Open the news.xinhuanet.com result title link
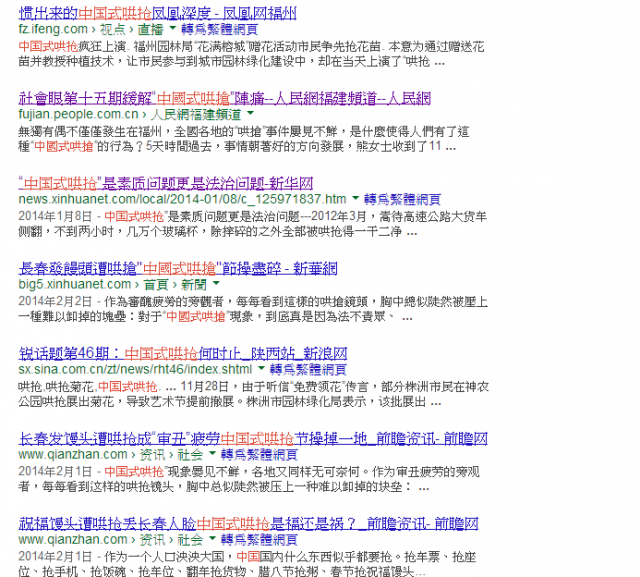The width and height of the screenshot is (640, 577). click(x=166, y=184)
